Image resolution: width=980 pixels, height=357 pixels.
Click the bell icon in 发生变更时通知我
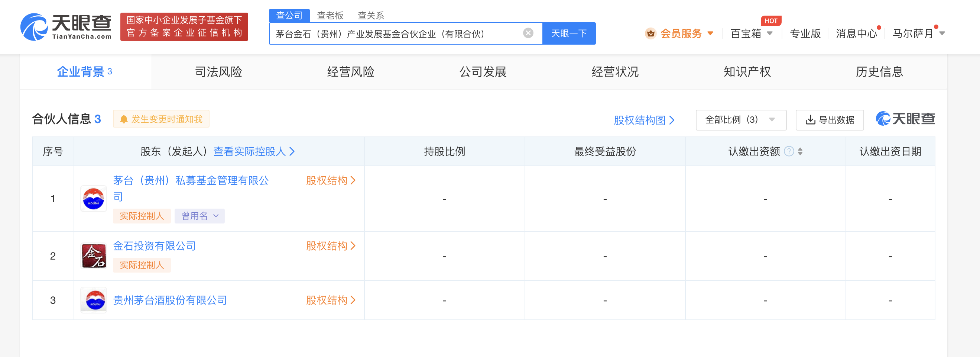[124, 119]
